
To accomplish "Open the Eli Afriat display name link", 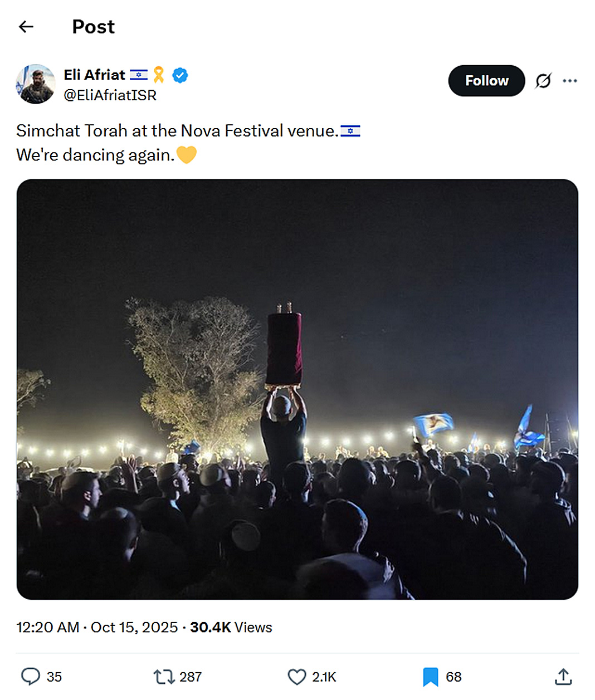I will click(x=94, y=75).
